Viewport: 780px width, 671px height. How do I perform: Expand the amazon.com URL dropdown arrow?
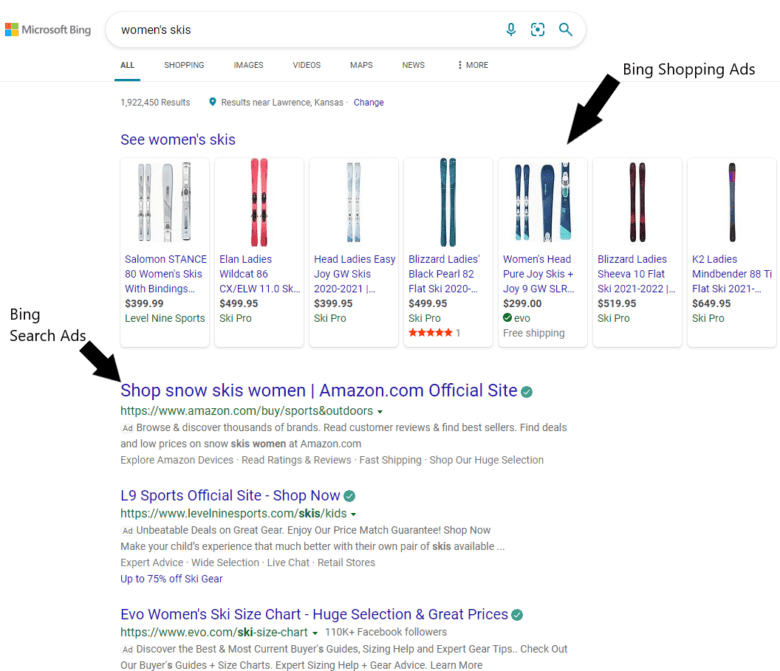tap(380, 412)
